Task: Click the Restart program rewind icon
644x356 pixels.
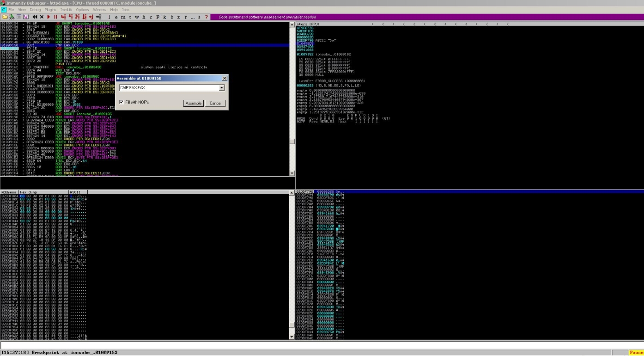Action: pyautogui.click(x=35, y=17)
